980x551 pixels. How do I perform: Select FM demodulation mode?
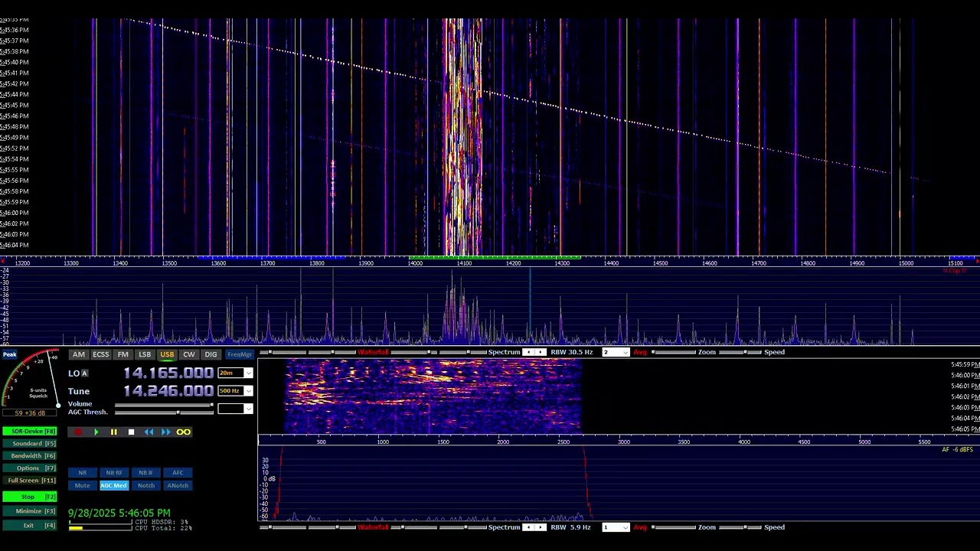pos(123,355)
